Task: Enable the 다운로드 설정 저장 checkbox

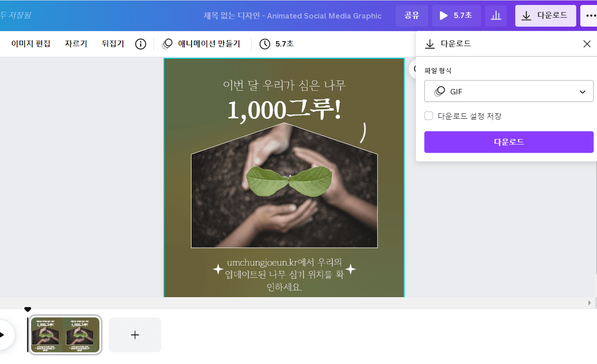Action: pyautogui.click(x=428, y=116)
